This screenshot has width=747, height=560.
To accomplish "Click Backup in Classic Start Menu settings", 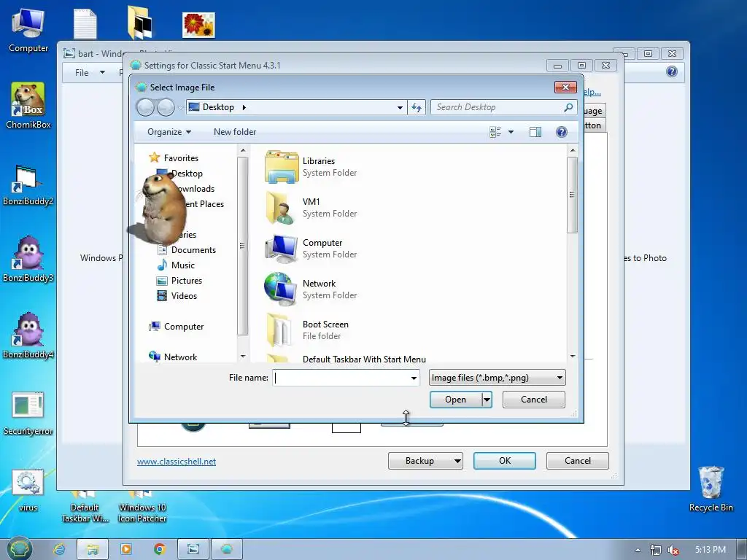I will [419, 461].
